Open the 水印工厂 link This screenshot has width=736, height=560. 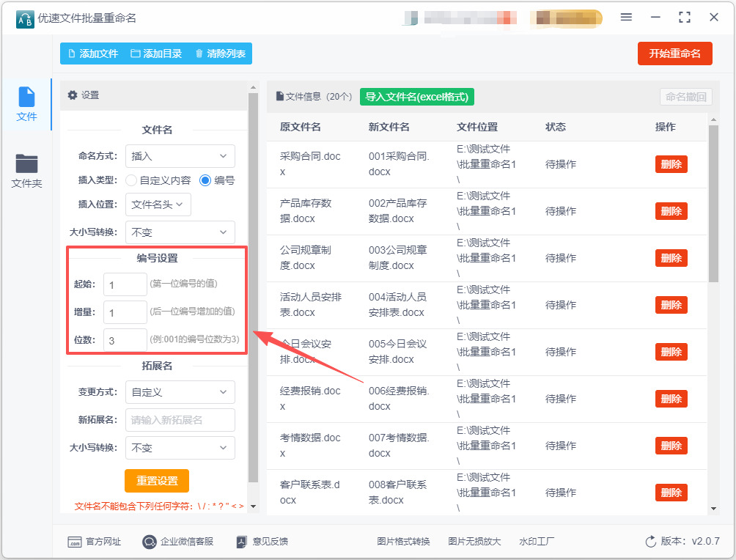point(537,542)
